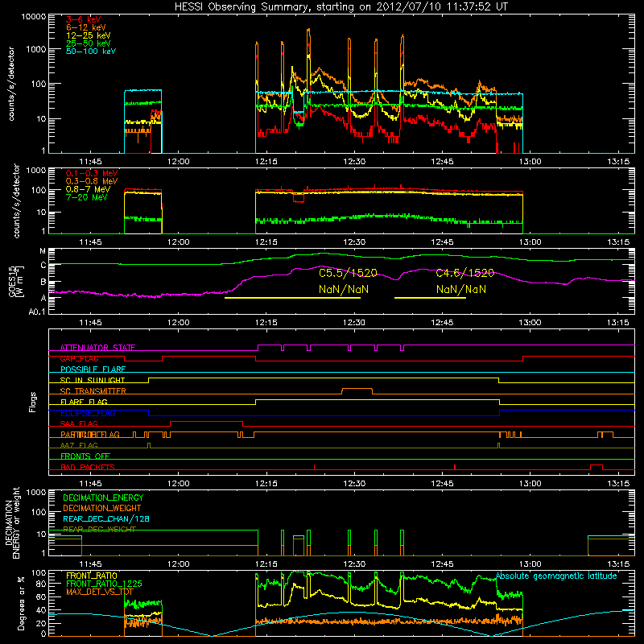Viewport: 644px width, 644px height.
Task: Select the FLARE_FLAG label
Action: [x=84, y=402]
